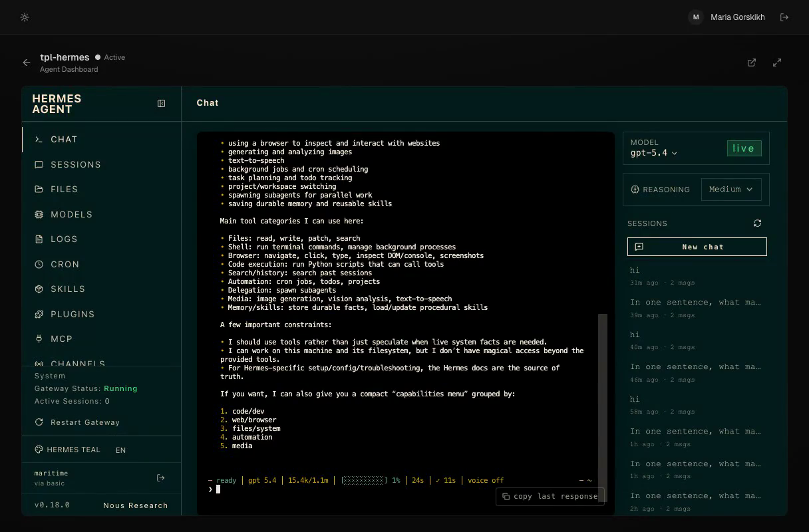Open the Nous Research link
The image size is (809, 532).
point(136,505)
